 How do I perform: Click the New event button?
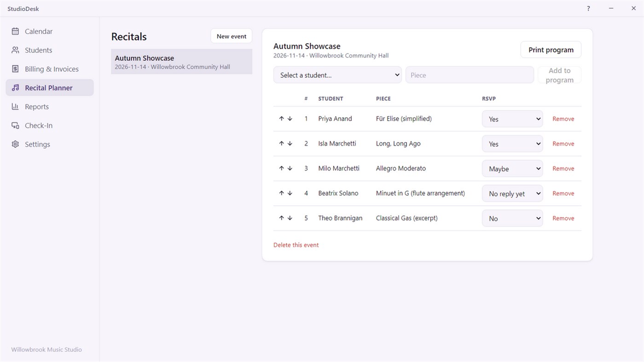point(232,36)
